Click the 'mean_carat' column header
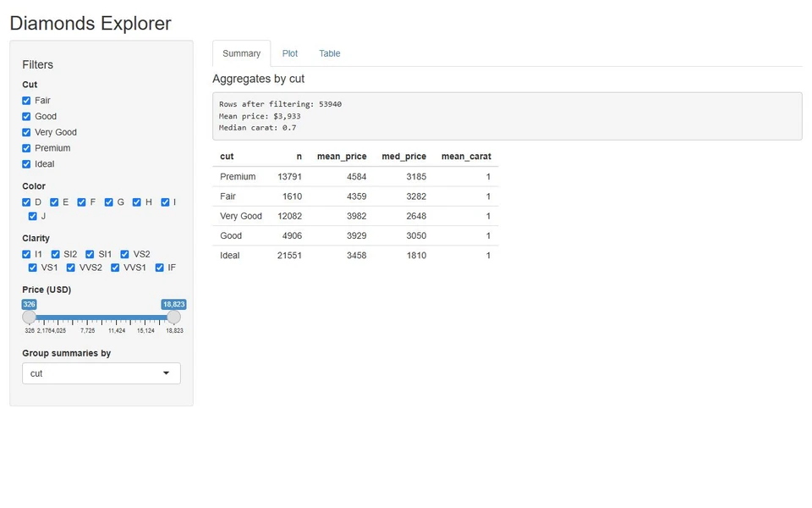 tap(466, 157)
